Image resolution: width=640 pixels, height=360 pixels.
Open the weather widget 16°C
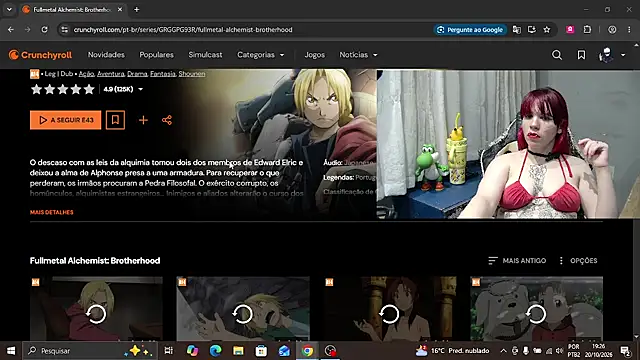(452, 351)
